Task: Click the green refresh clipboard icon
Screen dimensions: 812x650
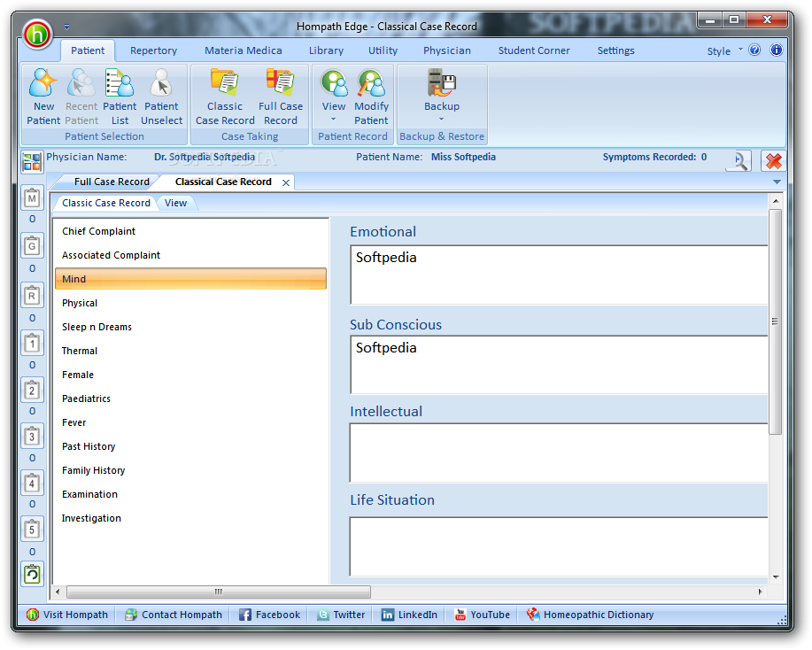Action: pos(32,575)
